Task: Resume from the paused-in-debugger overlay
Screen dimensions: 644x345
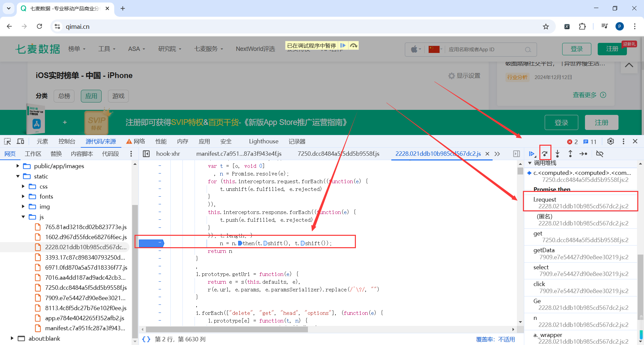Action: point(343,46)
